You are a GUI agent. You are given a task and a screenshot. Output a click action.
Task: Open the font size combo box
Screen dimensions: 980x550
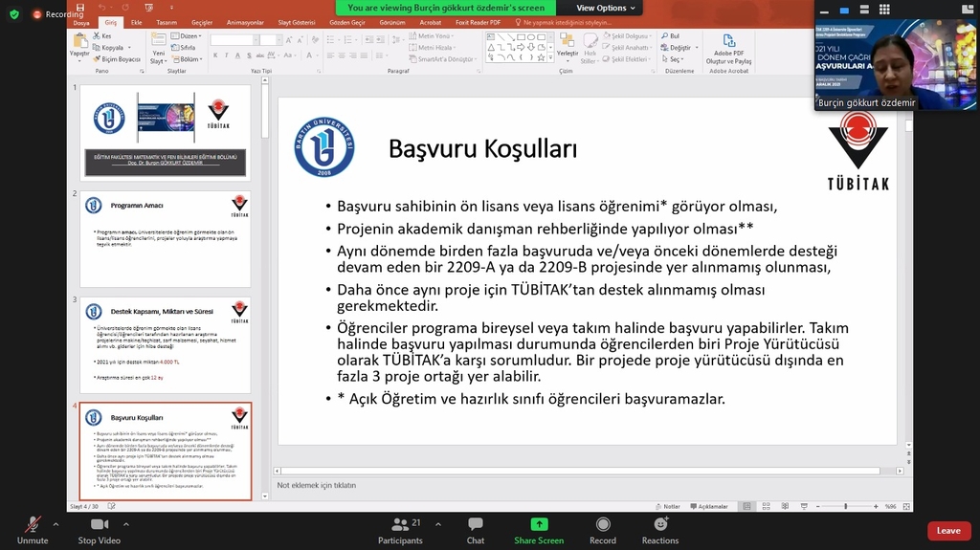pos(269,40)
